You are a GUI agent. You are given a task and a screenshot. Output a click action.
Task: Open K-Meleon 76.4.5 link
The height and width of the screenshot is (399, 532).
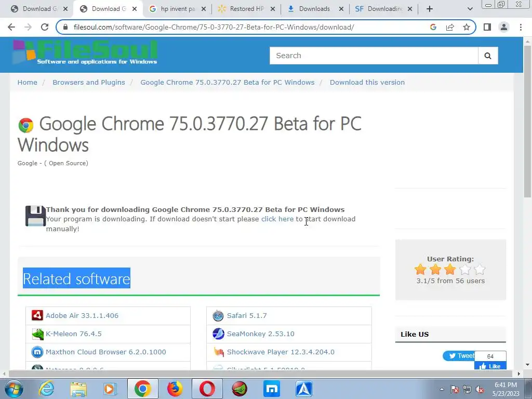[x=74, y=334]
